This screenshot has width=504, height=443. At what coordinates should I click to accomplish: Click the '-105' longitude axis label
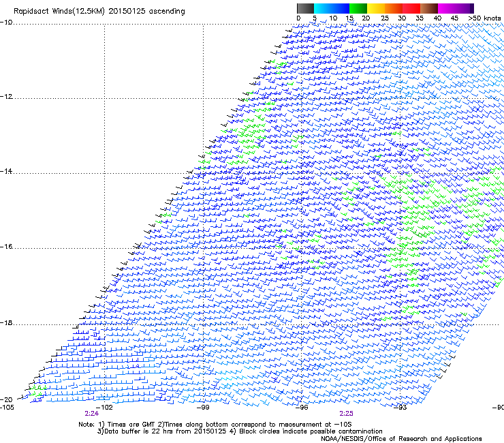(7, 408)
